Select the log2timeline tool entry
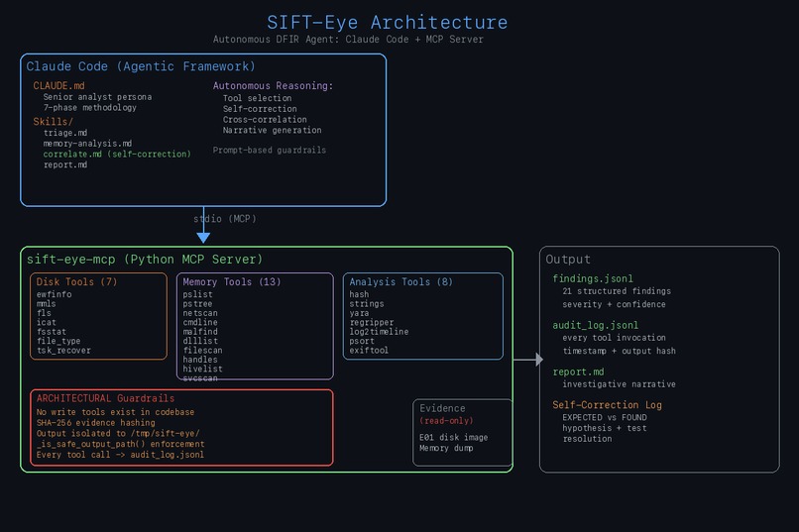 [x=379, y=332]
